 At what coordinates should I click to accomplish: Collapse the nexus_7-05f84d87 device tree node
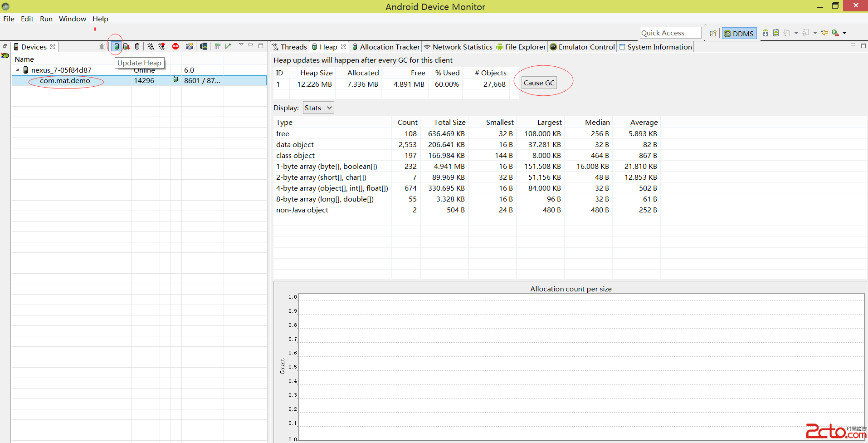18,70
